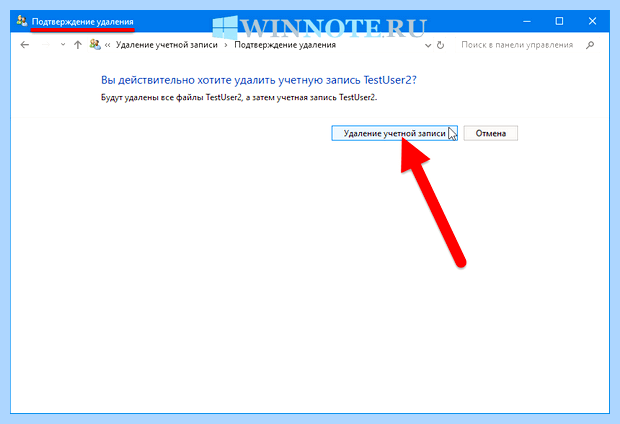Minimize the 'Подтверждение удаления' window
The image size is (620, 424).
coord(527,21)
